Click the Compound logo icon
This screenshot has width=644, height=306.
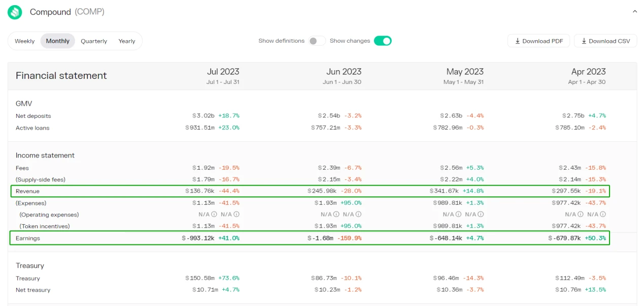coord(15,12)
